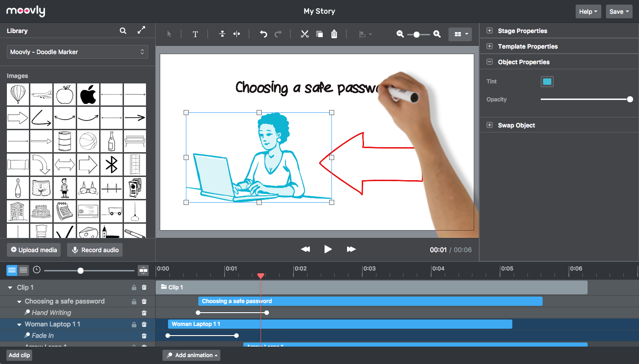Expand the Library panel with the arrows icon
639x364 pixels.
(141, 30)
